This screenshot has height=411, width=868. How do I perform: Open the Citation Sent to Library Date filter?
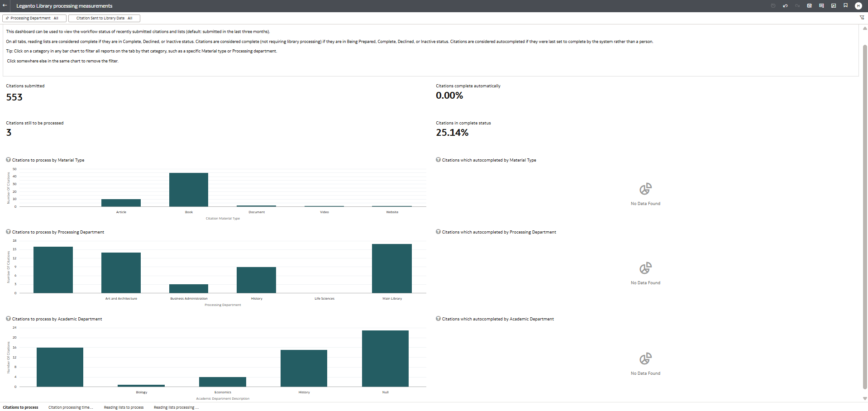click(104, 18)
